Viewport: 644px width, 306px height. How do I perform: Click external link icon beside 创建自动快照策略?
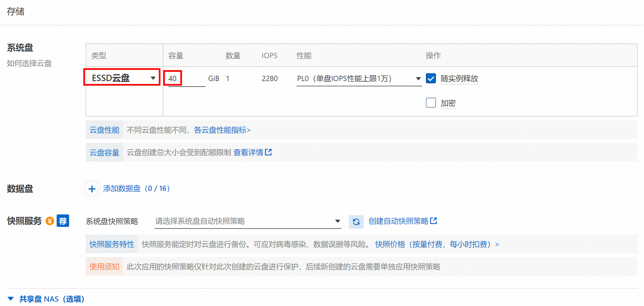tap(434, 221)
